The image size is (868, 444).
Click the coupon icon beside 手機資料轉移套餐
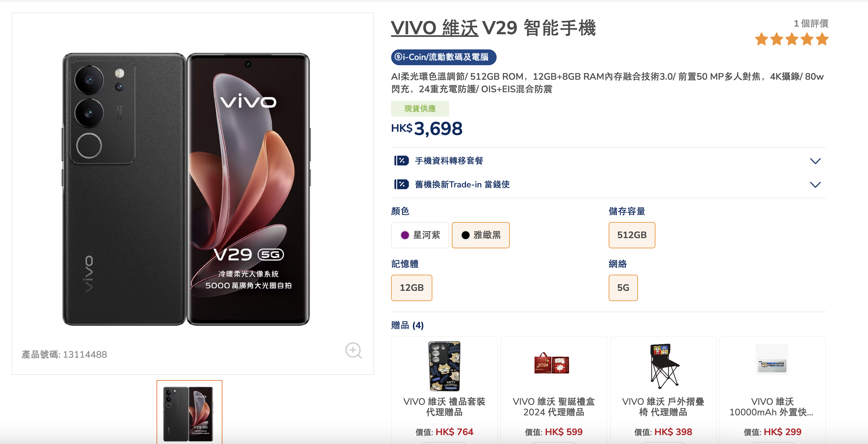tap(401, 161)
